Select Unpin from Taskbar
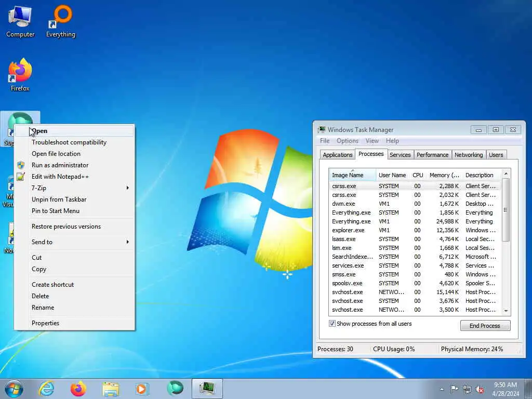532x399 pixels. (x=74, y=199)
